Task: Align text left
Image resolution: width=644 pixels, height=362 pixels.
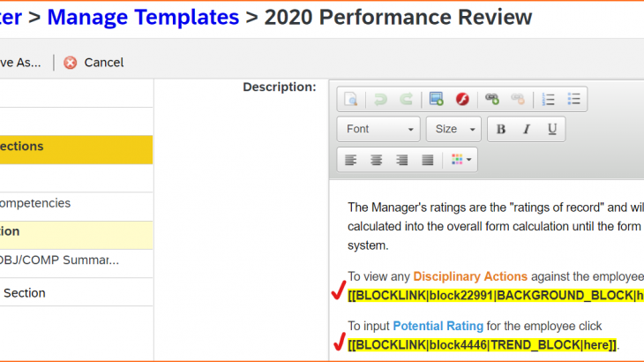Action: point(350,160)
